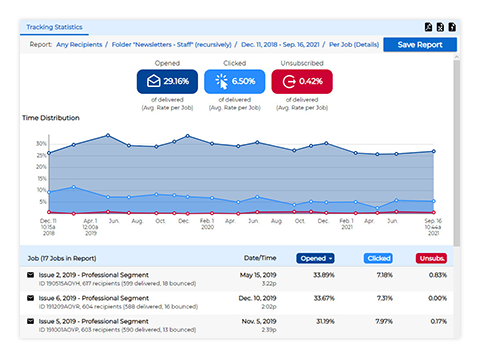The height and width of the screenshot is (360, 480).
Task: Click envelope icon beside Issue 5, 2019
Action: pos(30,321)
